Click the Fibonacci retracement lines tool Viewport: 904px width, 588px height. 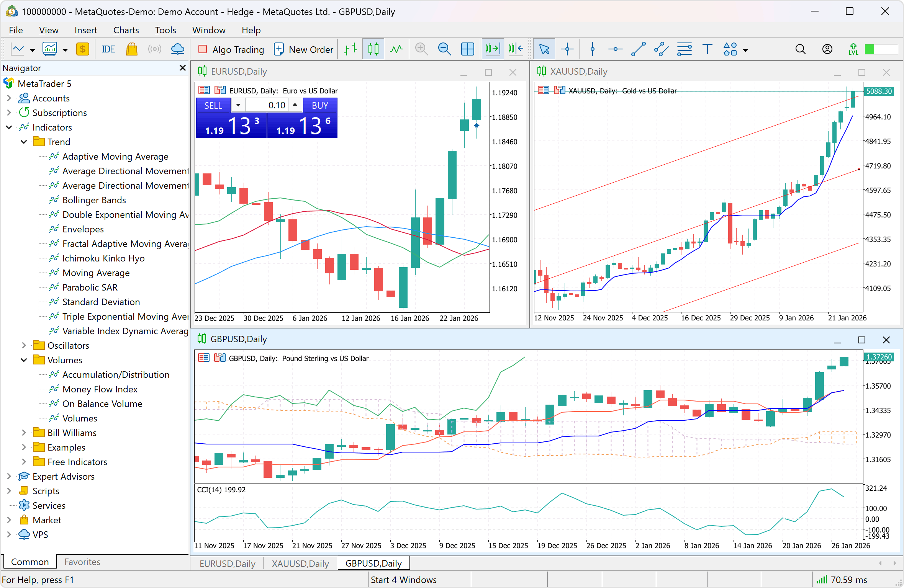[x=684, y=49]
